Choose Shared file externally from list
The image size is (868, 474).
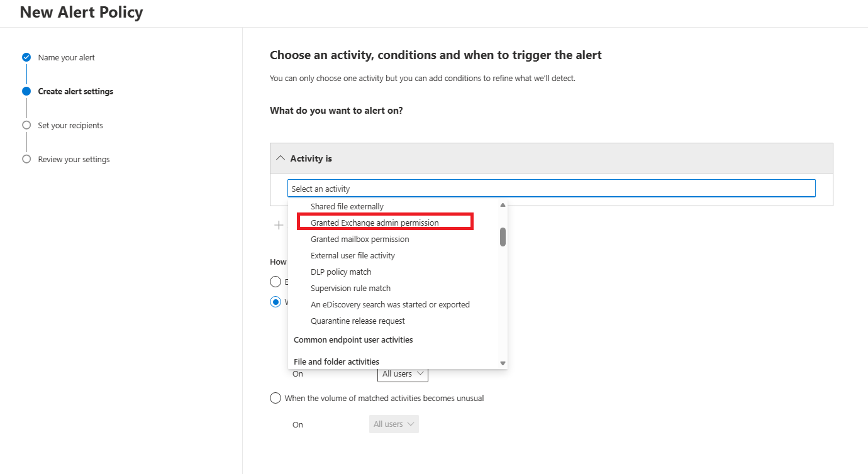click(x=347, y=206)
